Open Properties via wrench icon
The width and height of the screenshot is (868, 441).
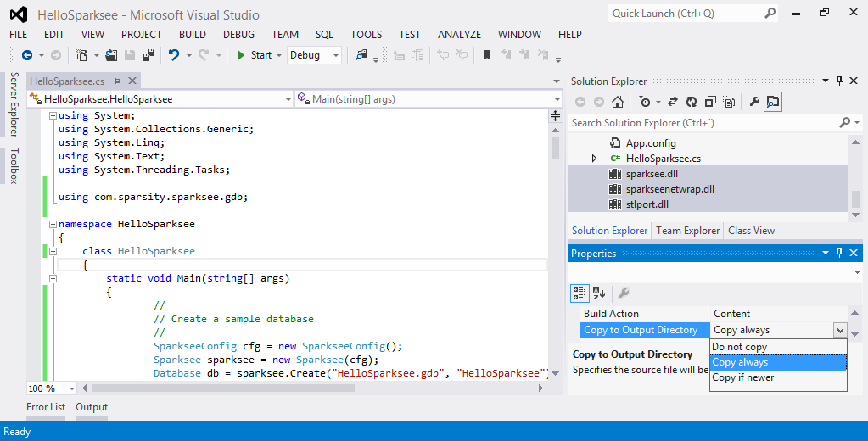(754, 102)
